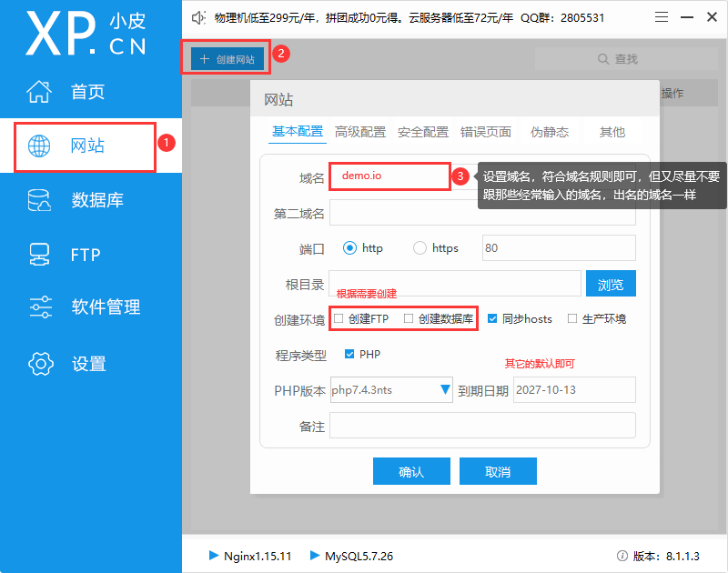Click the globe website icon
The image size is (728, 573).
click(x=39, y=146)
